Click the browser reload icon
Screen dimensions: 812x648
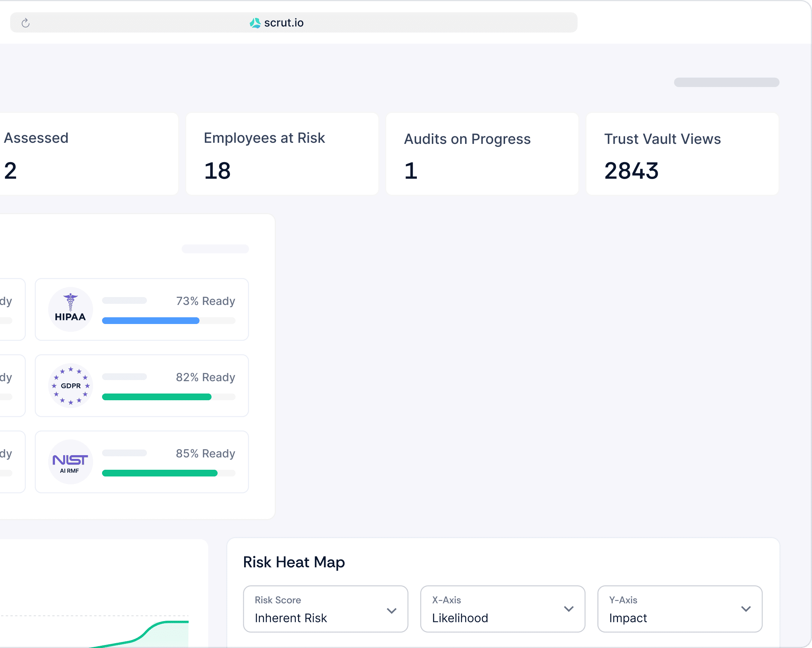tap(25, 23)
